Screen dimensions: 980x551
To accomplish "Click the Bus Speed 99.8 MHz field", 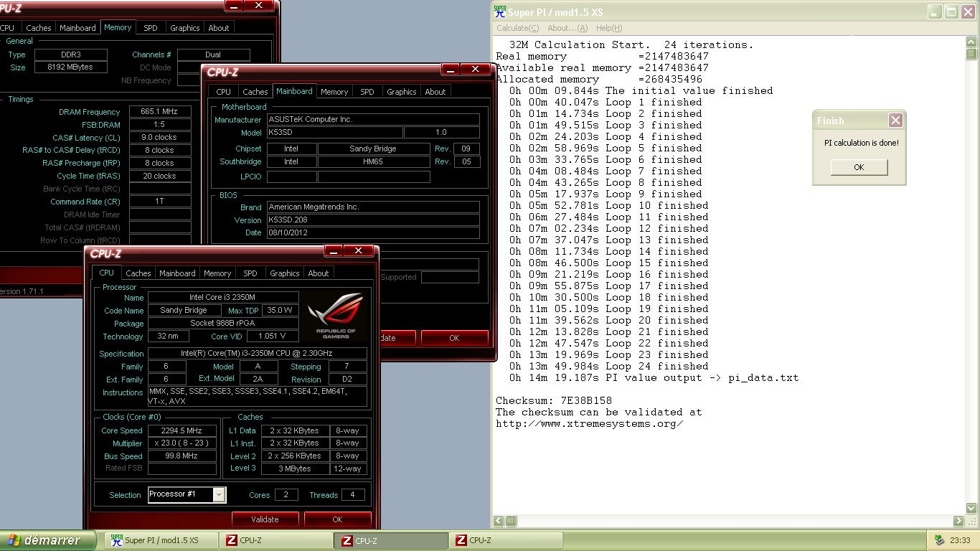I will click(x=182, y=456).
